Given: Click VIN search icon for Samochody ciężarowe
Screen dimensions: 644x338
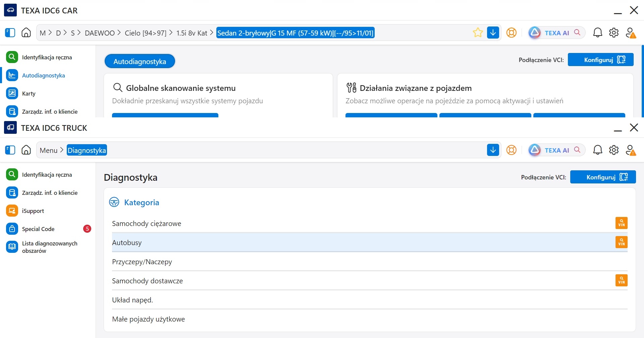Looking at the screenshot, I should pyautogui.click(x=622, y=223).
